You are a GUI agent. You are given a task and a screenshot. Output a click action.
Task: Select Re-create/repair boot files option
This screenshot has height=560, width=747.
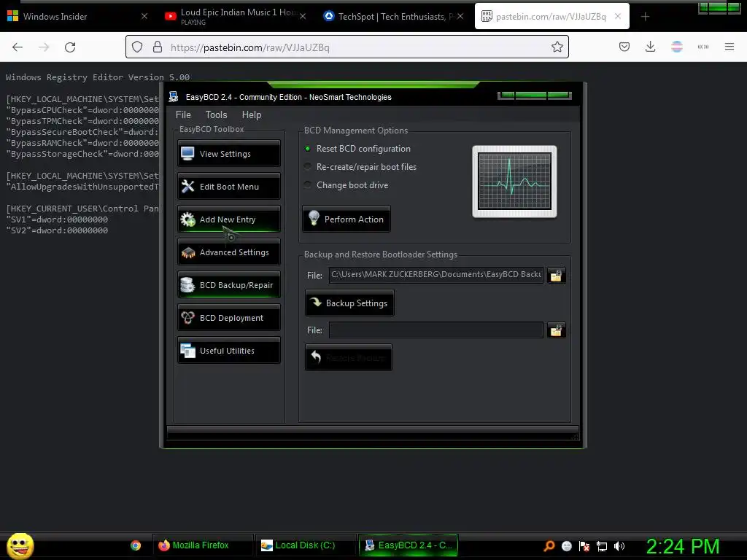tap(308, 167)
